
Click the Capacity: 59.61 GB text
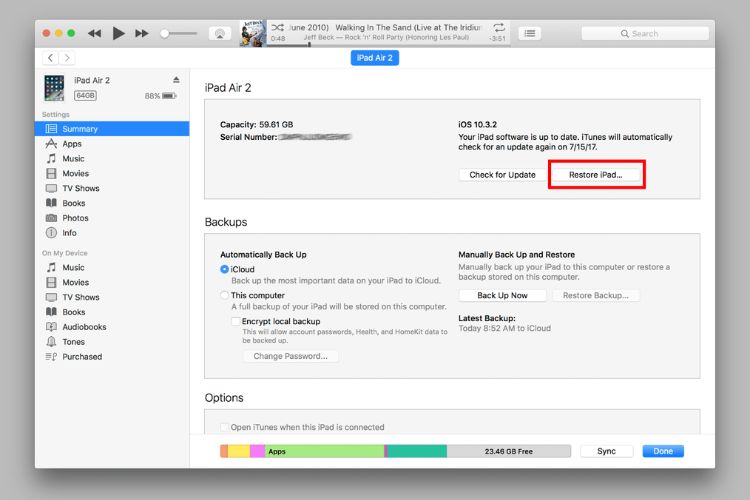pos(256,124)
